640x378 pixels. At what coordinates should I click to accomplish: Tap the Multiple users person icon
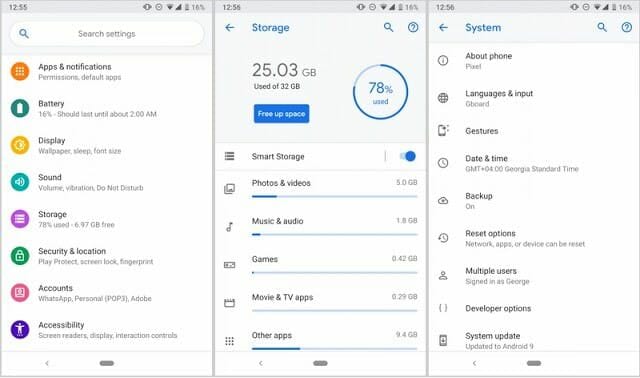(x=443, y=276)
